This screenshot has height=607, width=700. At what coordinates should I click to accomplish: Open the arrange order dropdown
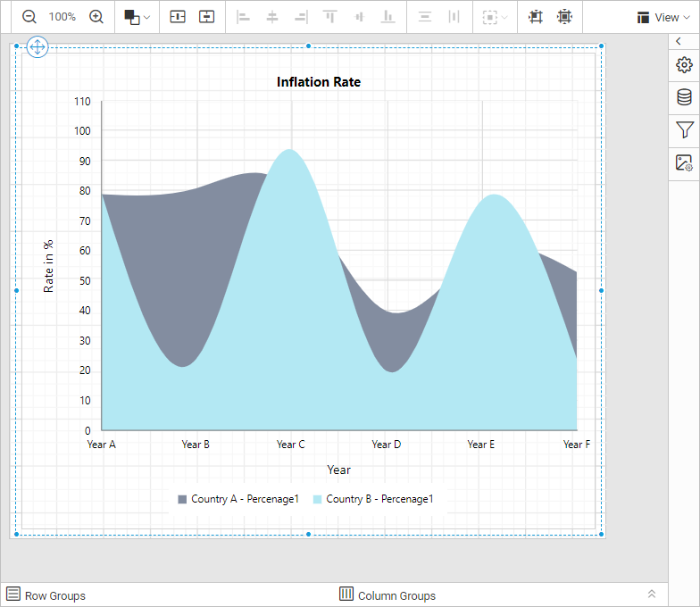point(137,17)
